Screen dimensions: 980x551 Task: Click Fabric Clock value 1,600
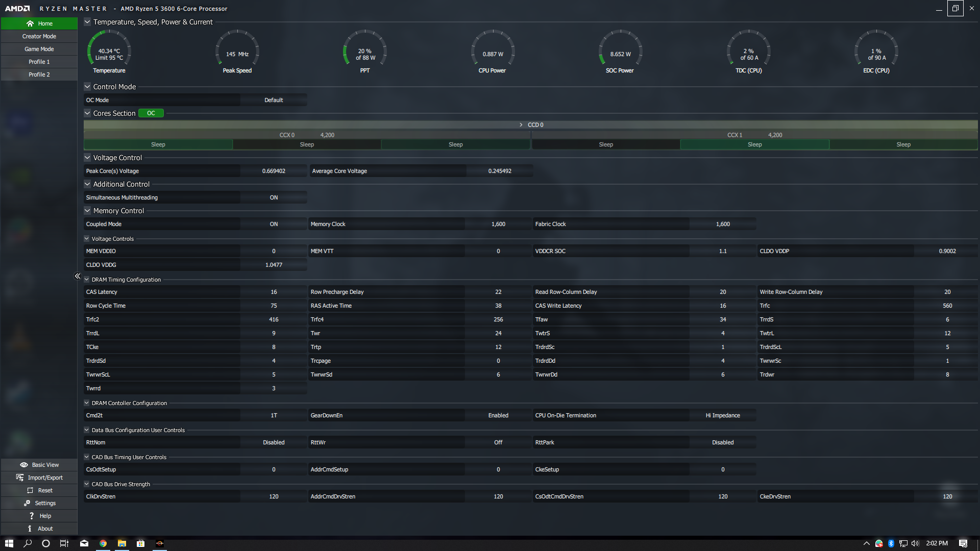click(723, 224)
